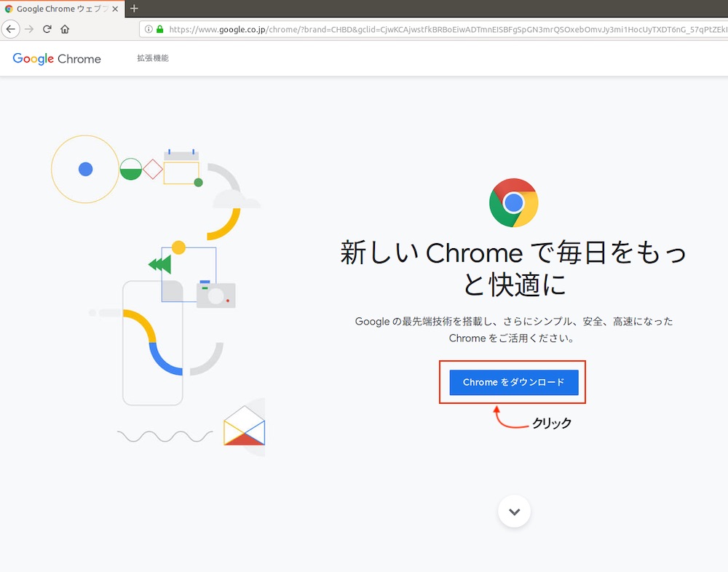The height and width of the screenshot is (572, 728).
Task: Click the headline 新しい Chrome で毎日をもっと快適に
Action: coord(513,269)
